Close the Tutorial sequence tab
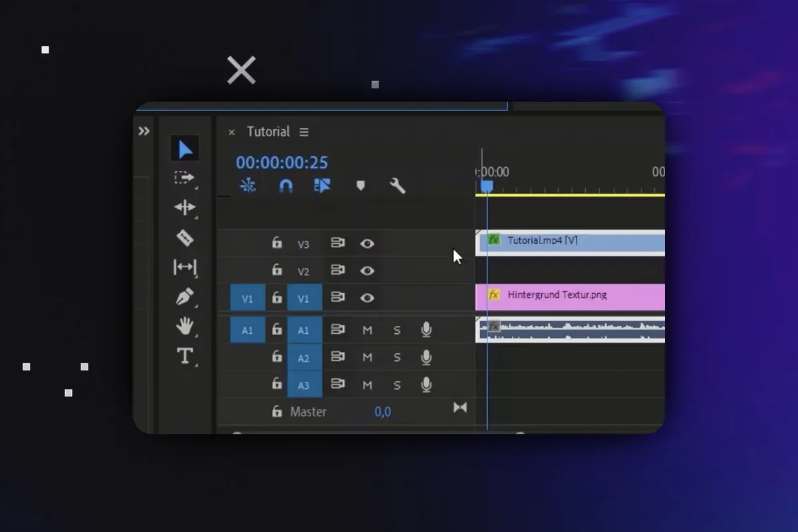Image resolution: width=798 pixels, height=532 pixels. 231,132
